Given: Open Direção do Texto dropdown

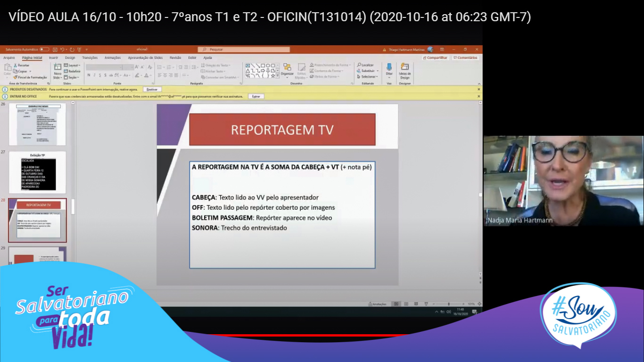Looking at the screenshot, I should [216, 66].
